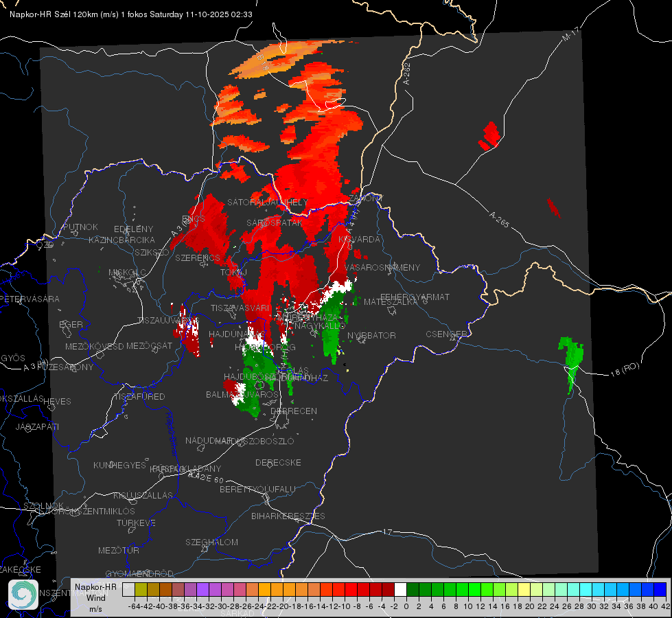Screen dimensions: 672x618
Task: Click the KISUJSZALLAS town label
Action: [x=143, y=496]
